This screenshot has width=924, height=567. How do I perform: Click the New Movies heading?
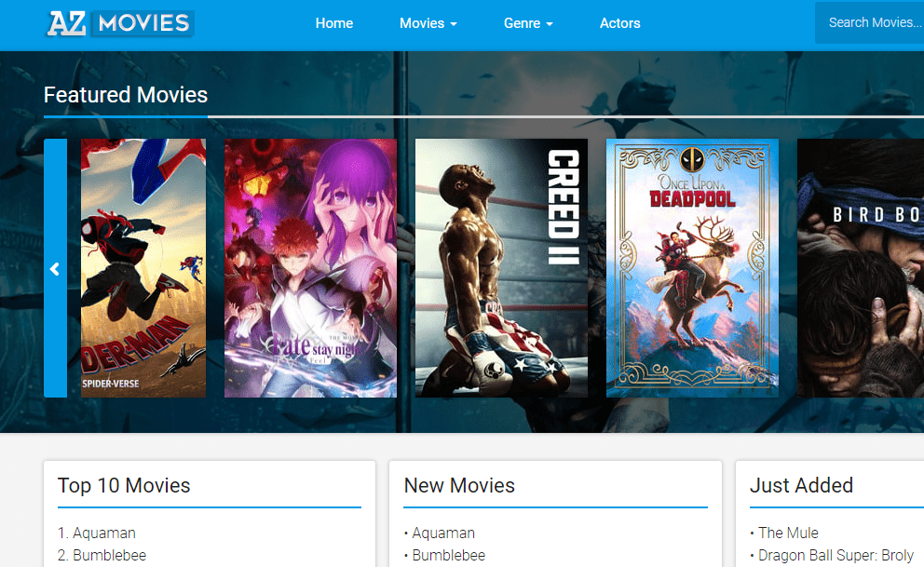point(459,485)
